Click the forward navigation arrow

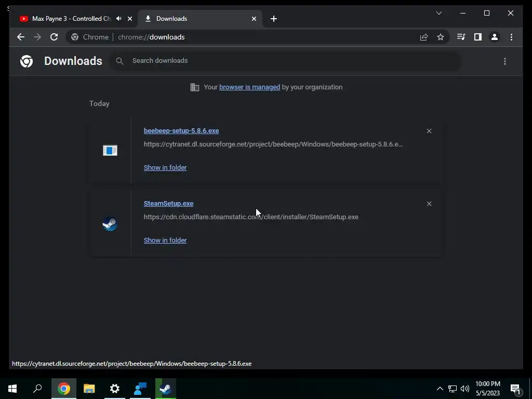(37, 37)
